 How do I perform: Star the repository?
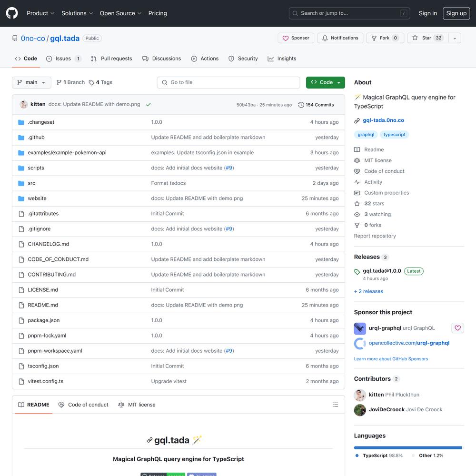click(x=428, y=38)
